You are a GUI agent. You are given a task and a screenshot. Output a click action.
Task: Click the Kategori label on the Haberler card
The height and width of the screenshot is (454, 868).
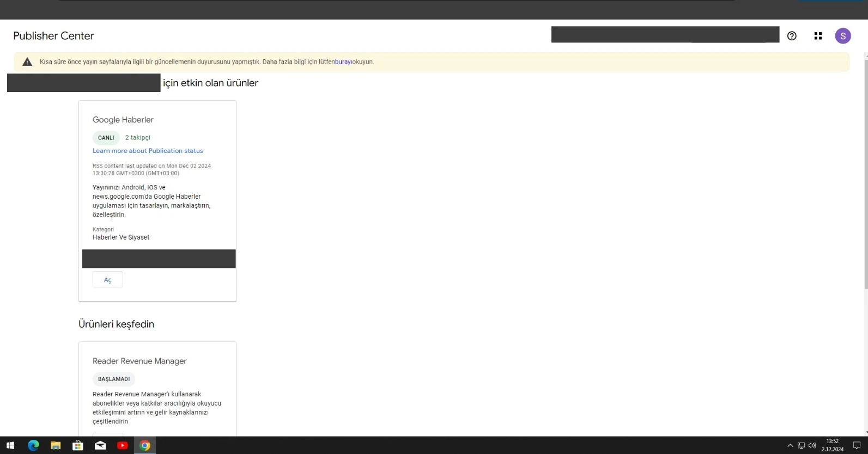103,229
